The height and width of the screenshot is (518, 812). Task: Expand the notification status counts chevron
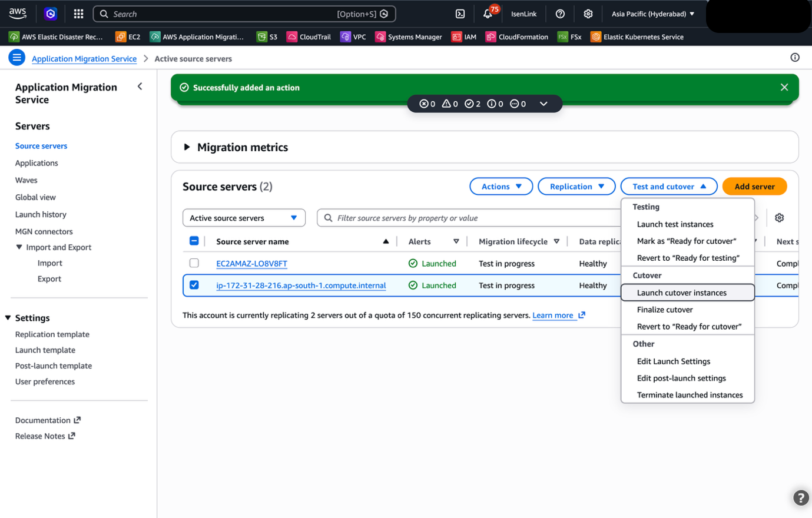543,104
